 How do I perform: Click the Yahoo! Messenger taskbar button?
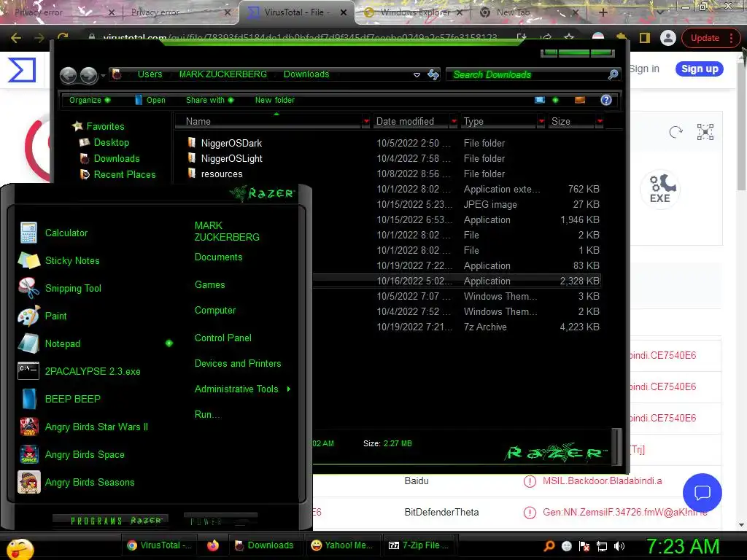pos(342,545)
